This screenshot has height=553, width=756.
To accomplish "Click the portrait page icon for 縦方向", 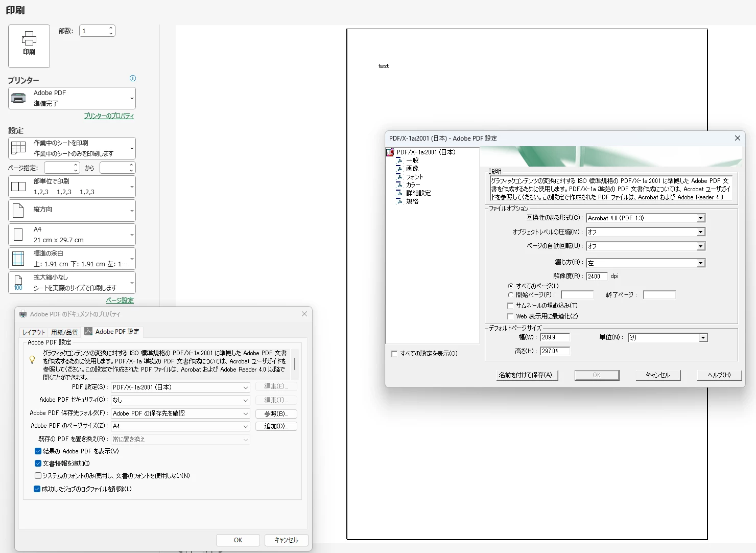I will tap(18, 210).
